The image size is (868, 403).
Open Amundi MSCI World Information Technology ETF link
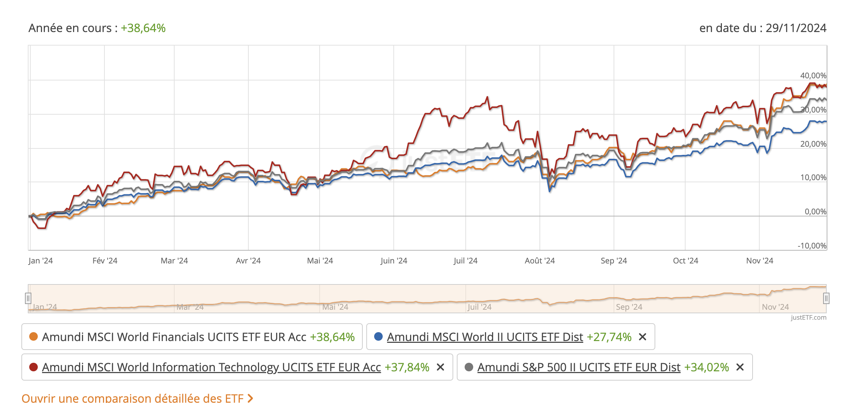click(211, 367)
